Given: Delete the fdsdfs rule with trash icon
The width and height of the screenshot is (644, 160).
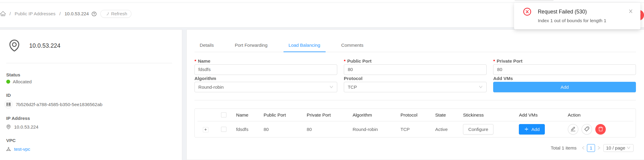Looking at the screenshot, I should tap(600, 129).
